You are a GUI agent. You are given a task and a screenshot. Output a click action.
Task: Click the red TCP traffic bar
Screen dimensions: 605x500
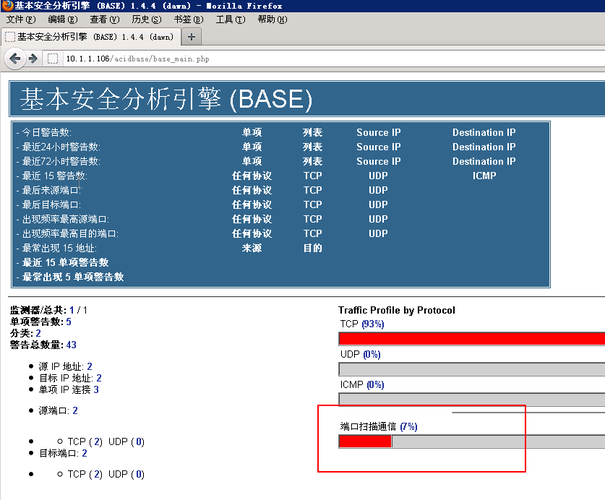tap(472, 339)
